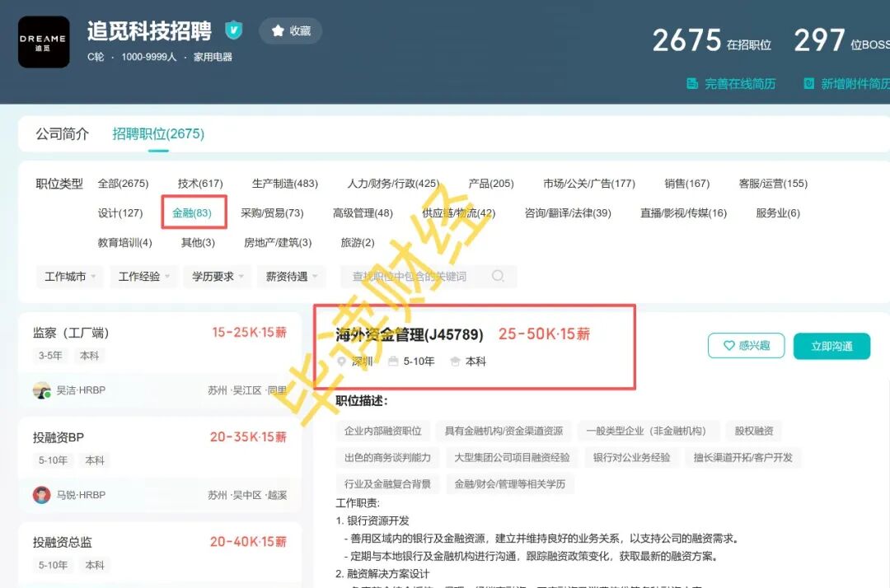Click the 5-10年 experience icon in job header

pyautogui.click(x=393, y=362)
